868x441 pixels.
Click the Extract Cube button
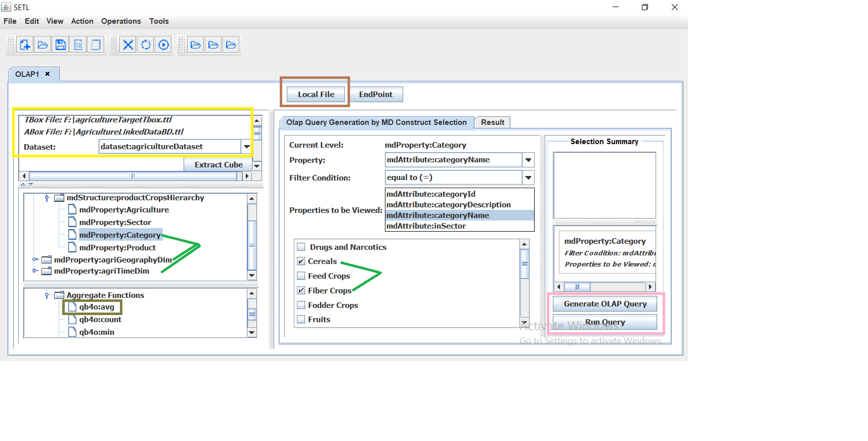[219, 165]
